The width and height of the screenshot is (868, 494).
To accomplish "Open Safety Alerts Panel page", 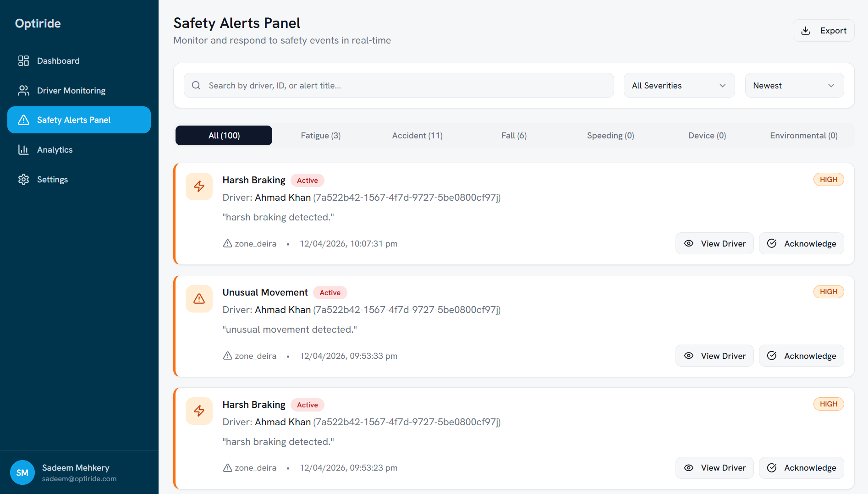I will pyautogui.click(x=79, y=120).
